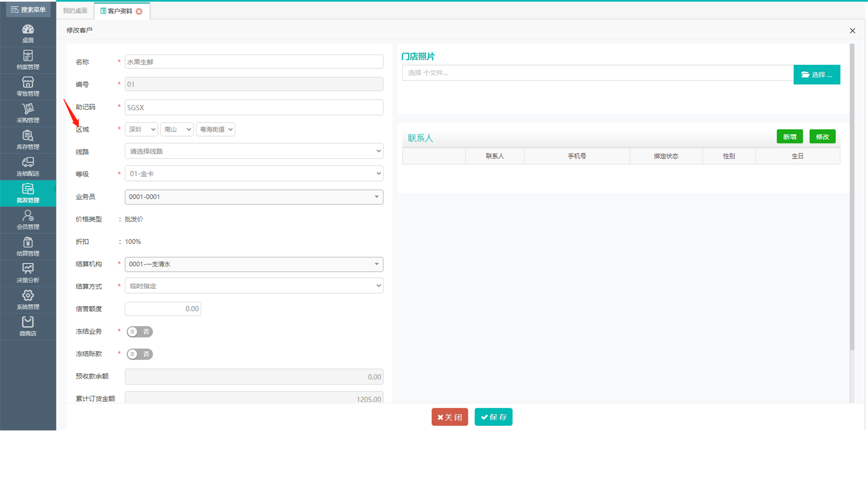Screen dimensions: 868x490
Task: Click 新增 to add a contact
Action: point(789,137)
